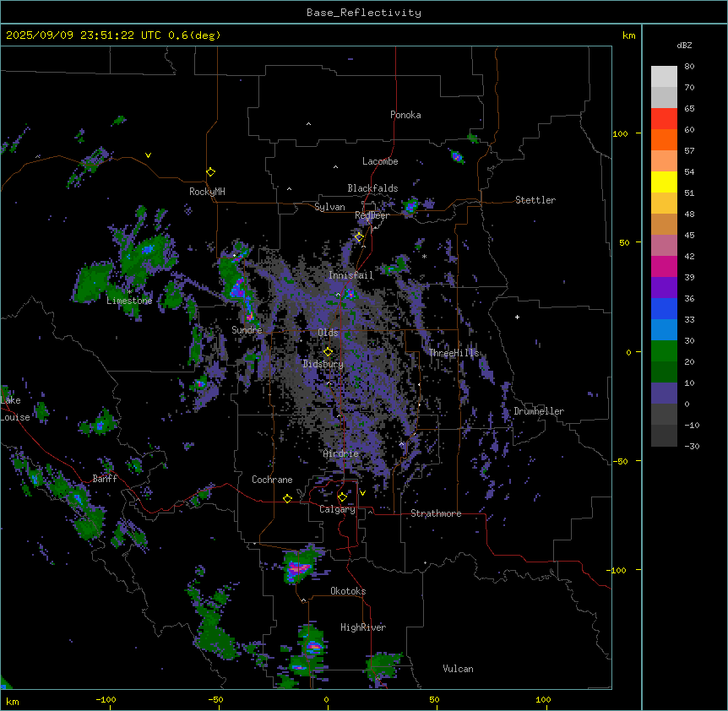The height and width of the screenshot is (711, 728).
Task: Click the -30 value in dBZ legend
Action: point(692,446)
